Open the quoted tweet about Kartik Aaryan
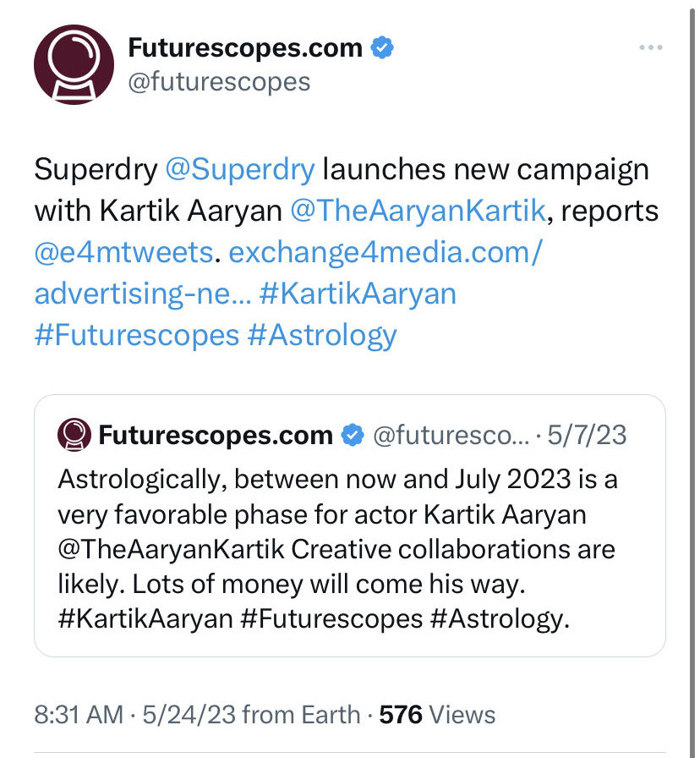Screen dimensions: 700x758 [x=350, y=525]
